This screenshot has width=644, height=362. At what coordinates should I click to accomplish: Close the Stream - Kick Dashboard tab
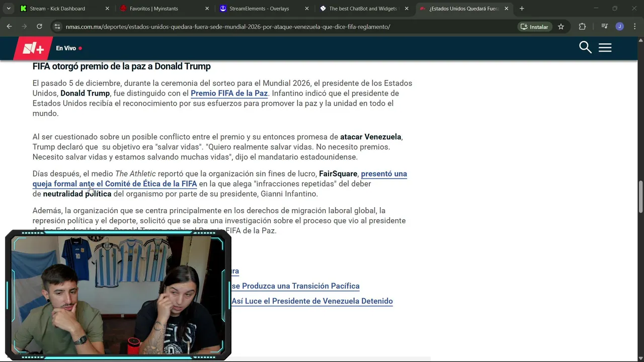point(107,9)
